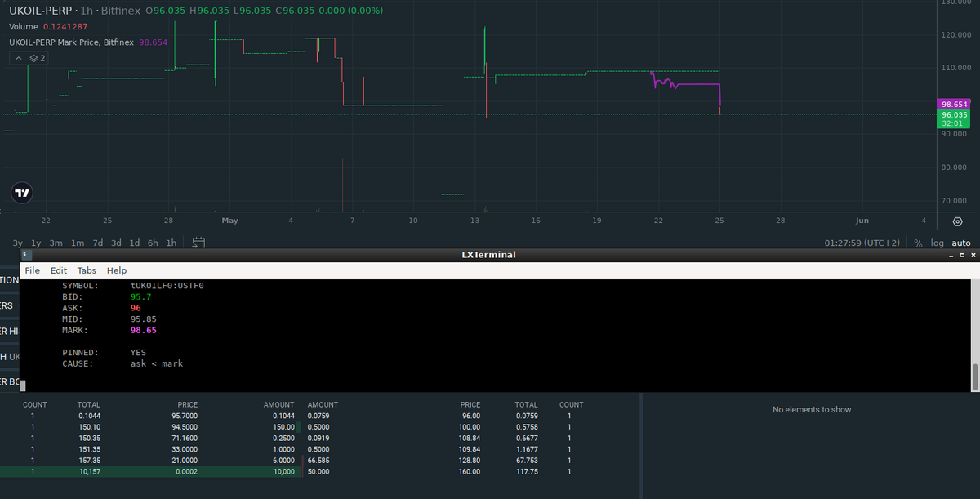
Task: Open chart settings gear icon
Action: coord(958,221)
